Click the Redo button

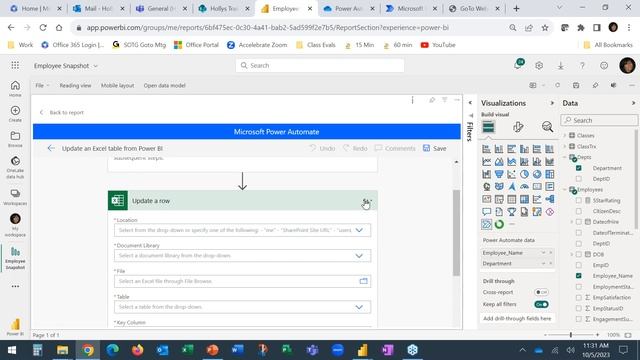point(355,148)
